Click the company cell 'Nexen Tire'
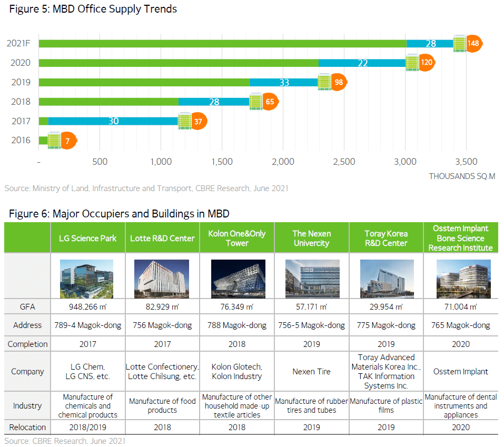The height and width of the screenshot is (447, 504). point(311,372)
